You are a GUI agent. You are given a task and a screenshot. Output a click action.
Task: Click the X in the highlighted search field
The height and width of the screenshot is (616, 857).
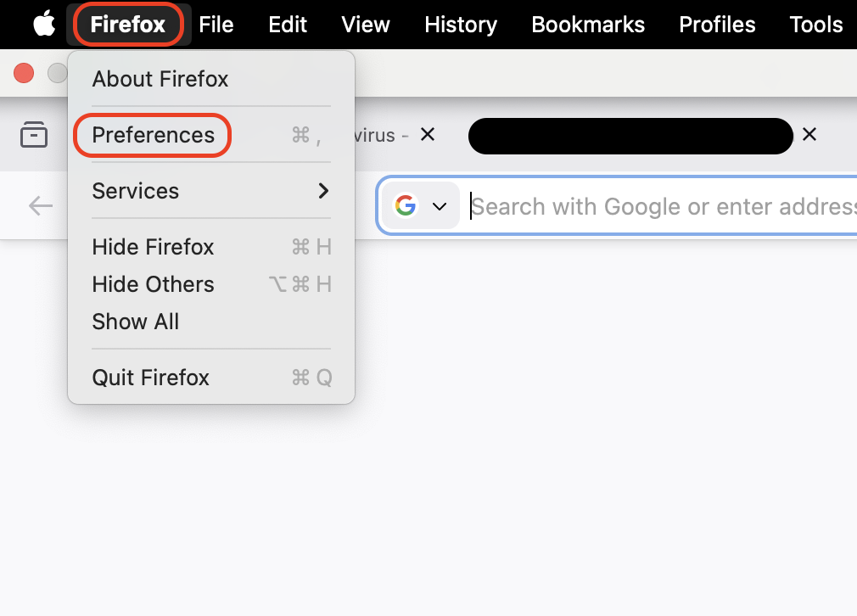click(809, 134)
